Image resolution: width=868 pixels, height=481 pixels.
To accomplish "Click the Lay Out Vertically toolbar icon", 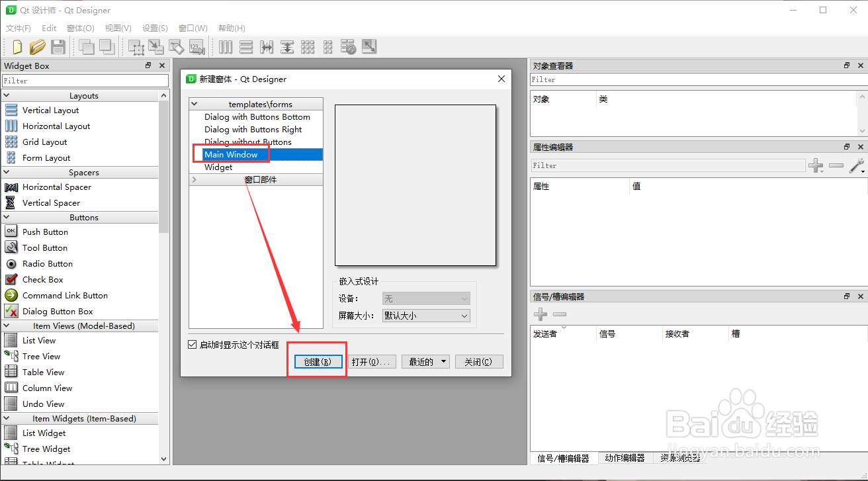I will pyautogui.click(x=246, y=47).
